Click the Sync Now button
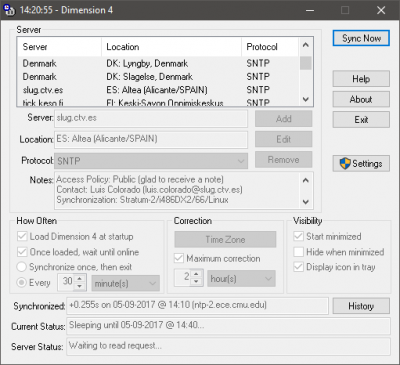The image size is (400, 365). tap(361, 38)
